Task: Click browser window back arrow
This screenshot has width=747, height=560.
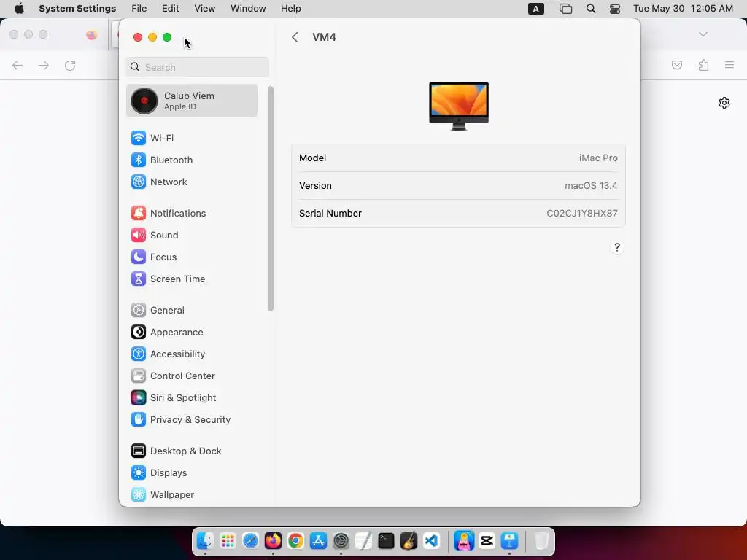Action: (x=18, y=65)
